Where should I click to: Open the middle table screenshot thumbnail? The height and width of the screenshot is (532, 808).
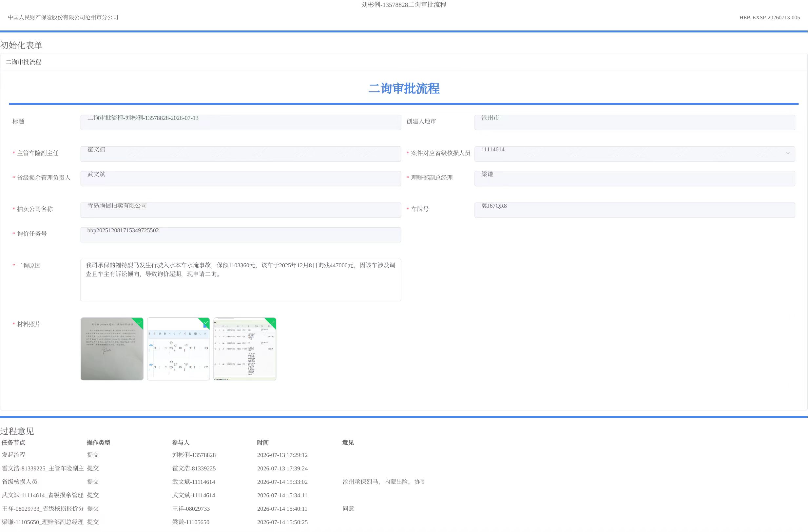179,349
